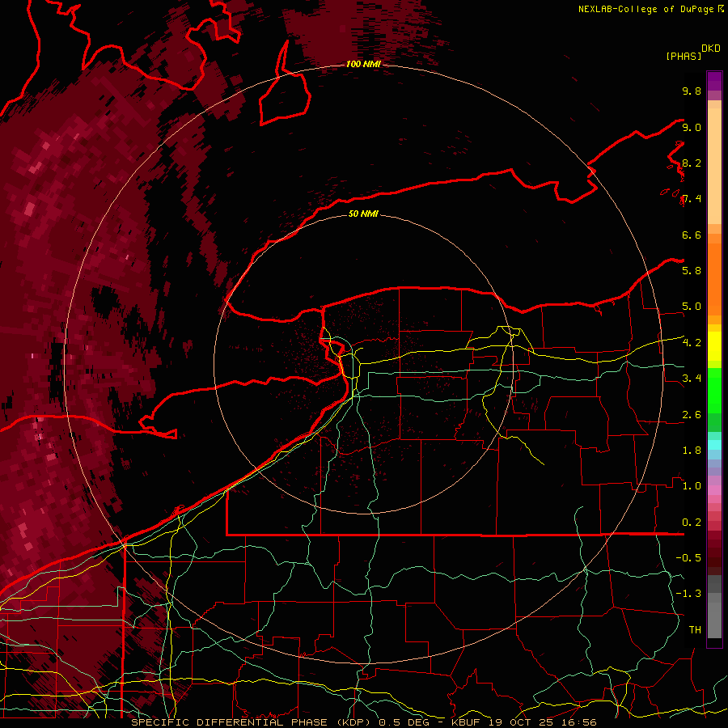Click the 3.4 value on the color scale
Image resolution: width=728 pixels, height=728 pixels.
[692, 378]
